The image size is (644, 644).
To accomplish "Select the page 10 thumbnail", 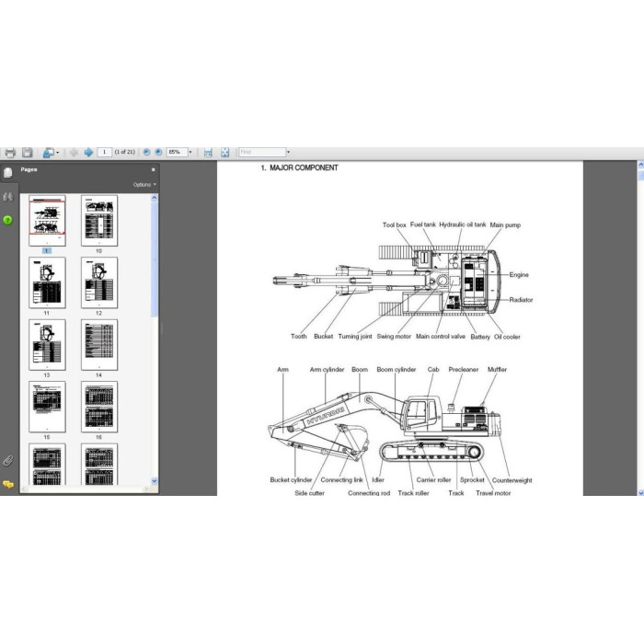I will (99, 221).
